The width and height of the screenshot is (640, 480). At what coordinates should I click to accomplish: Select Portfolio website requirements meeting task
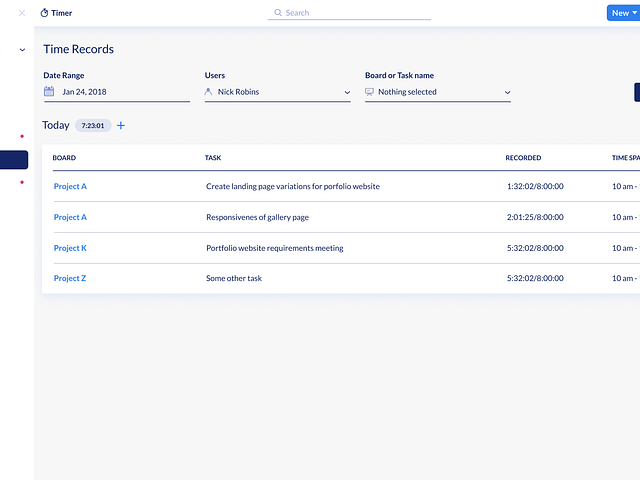pos(275,248)
